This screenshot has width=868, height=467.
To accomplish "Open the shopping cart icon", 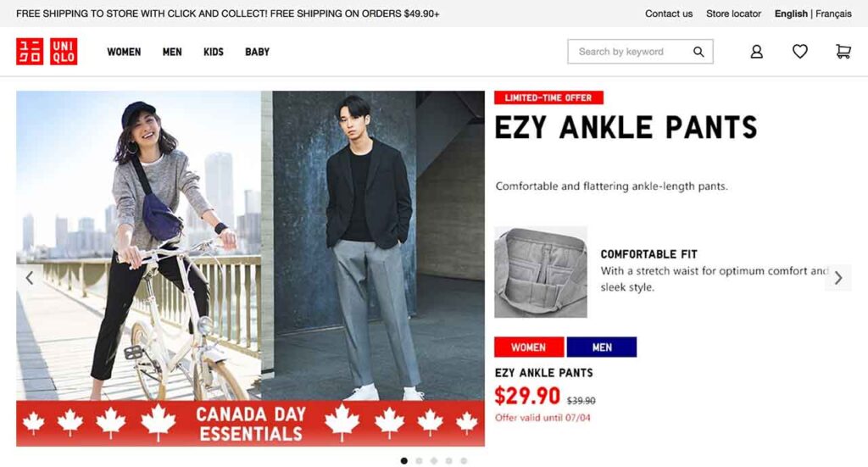I will coord(843,52).
